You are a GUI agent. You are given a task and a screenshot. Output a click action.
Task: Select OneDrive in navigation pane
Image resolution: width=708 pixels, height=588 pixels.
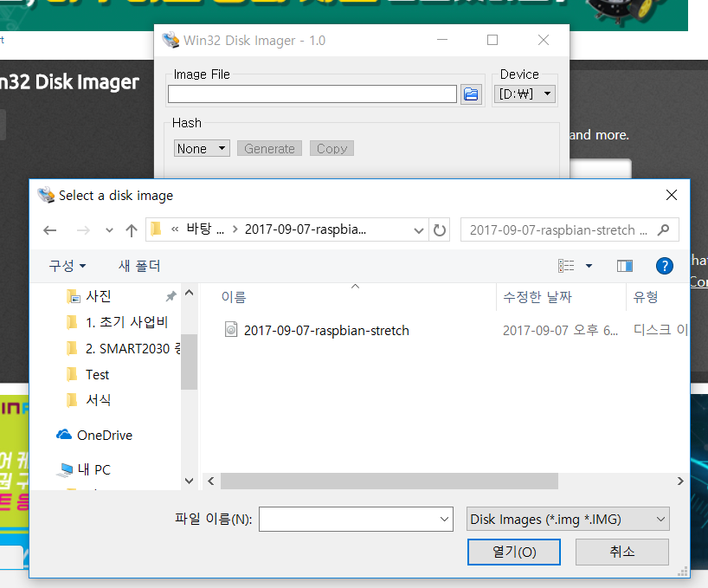(105, 435)
